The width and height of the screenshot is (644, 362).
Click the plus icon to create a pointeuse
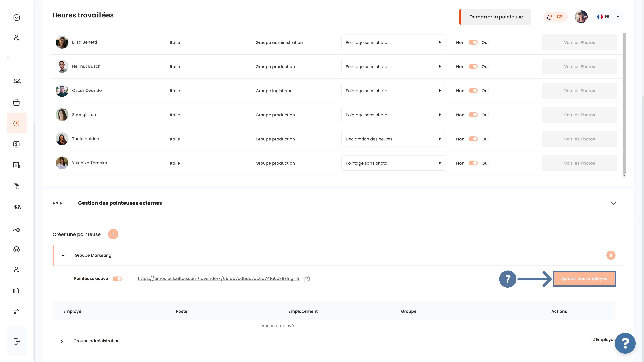(x=113, y=234)
